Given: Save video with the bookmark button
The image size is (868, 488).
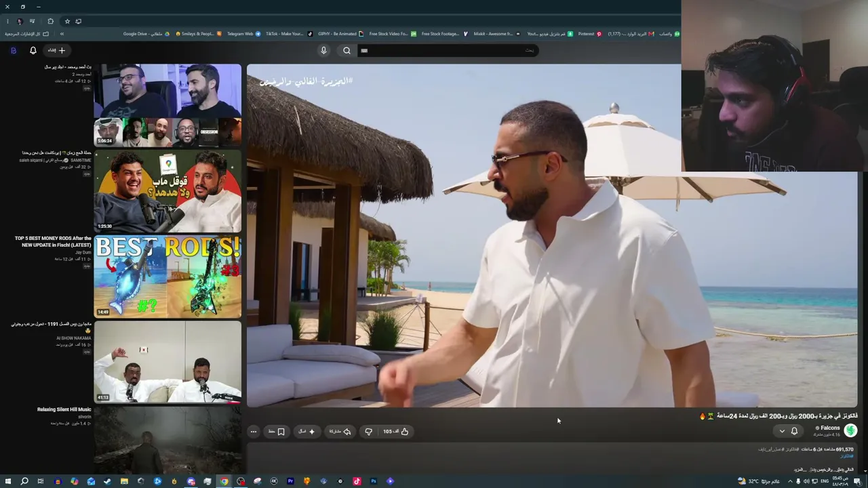Looking at the screenshot, I should coord(277,431).
